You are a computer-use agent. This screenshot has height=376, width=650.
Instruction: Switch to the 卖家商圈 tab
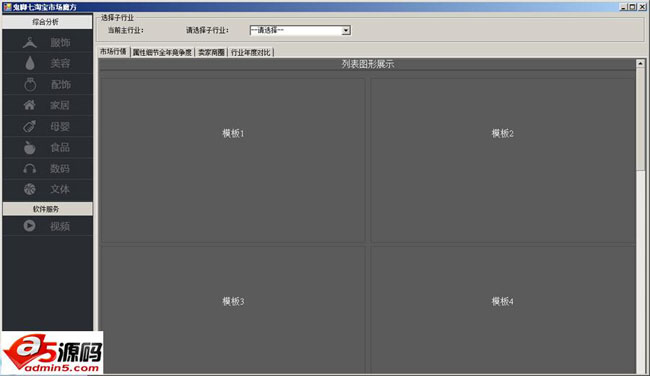coord(211,53)
